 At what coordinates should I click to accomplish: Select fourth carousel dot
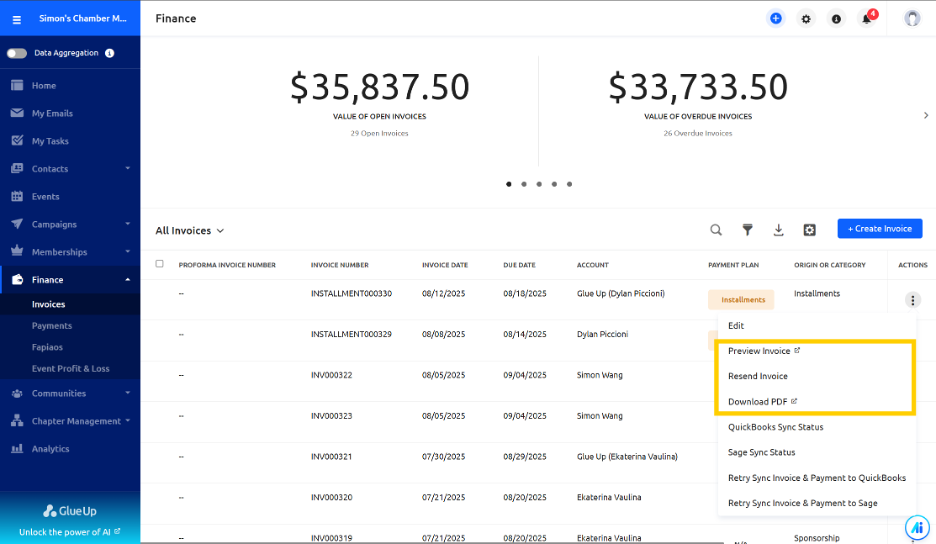point(554,184)
